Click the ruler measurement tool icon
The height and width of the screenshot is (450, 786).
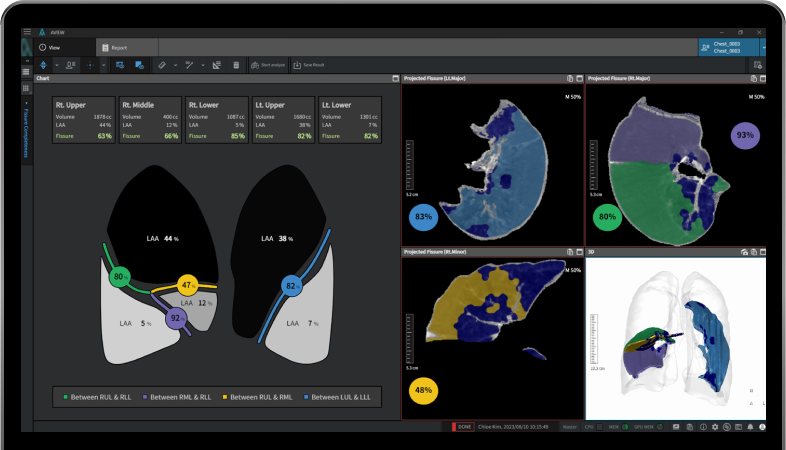(x=162, y=65)
